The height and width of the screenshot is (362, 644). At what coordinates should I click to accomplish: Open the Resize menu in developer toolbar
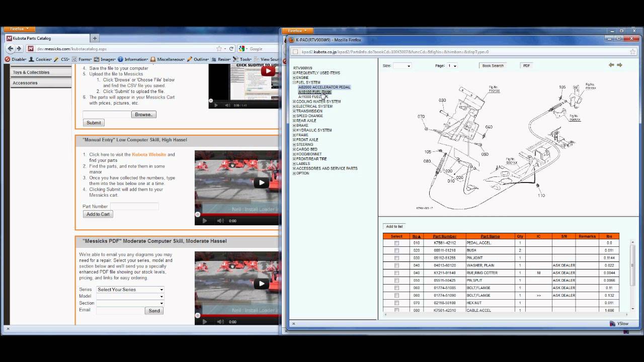pos(221,59)
